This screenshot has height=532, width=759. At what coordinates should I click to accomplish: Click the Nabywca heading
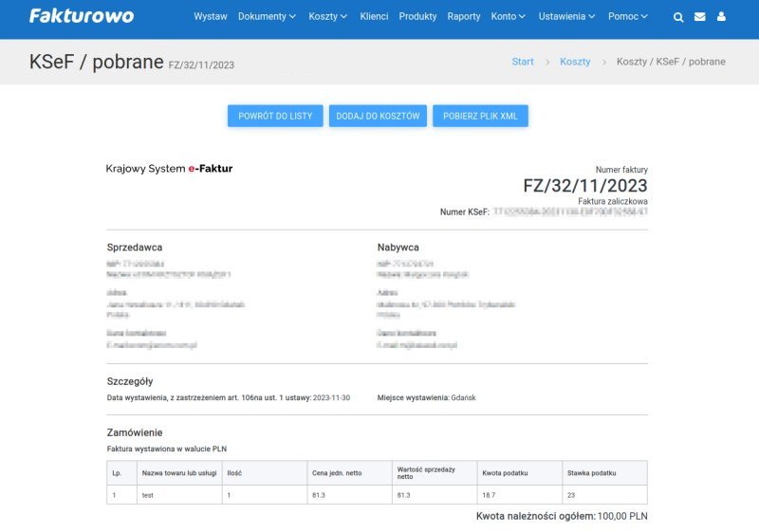(x=398, y=248)
